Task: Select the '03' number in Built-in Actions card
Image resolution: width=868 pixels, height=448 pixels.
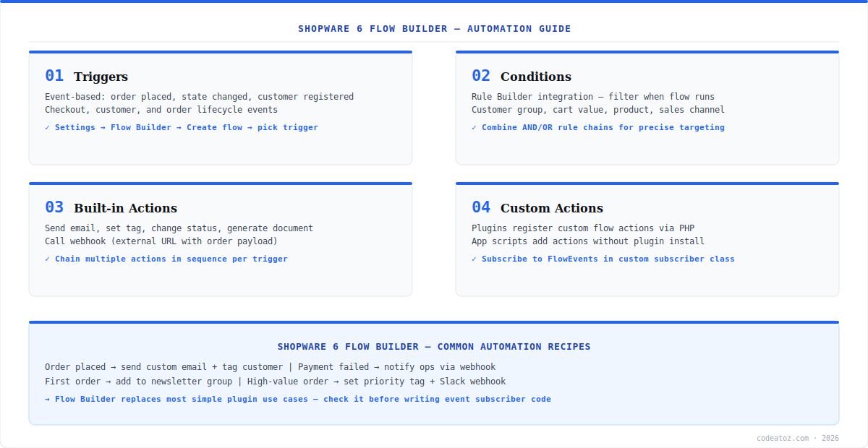Action: (x=54, y=207)
